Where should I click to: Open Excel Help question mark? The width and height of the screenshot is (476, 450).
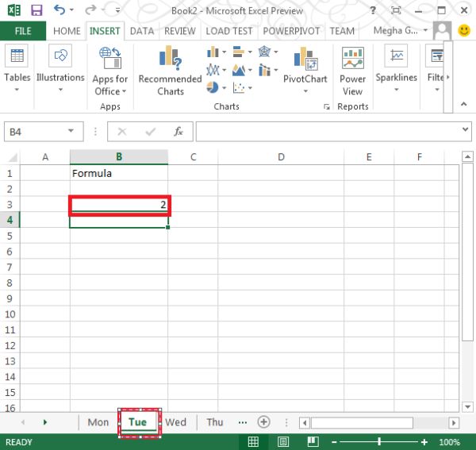373,10
